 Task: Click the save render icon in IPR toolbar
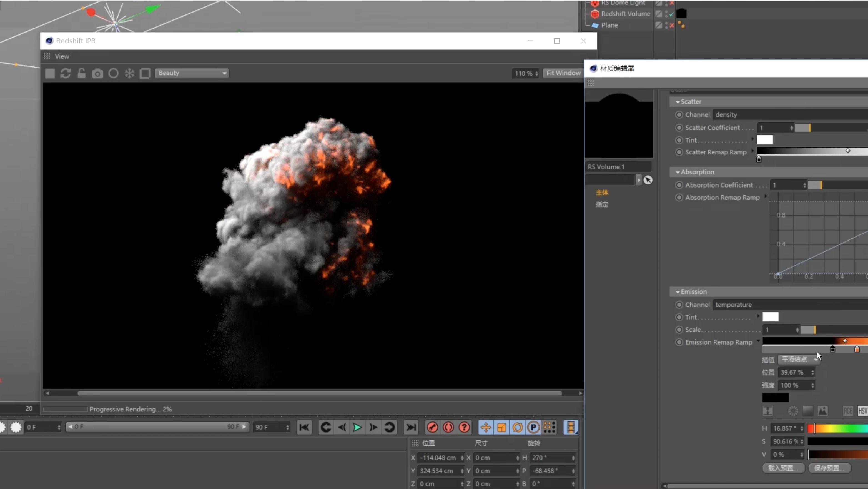(x=97, y=73)
